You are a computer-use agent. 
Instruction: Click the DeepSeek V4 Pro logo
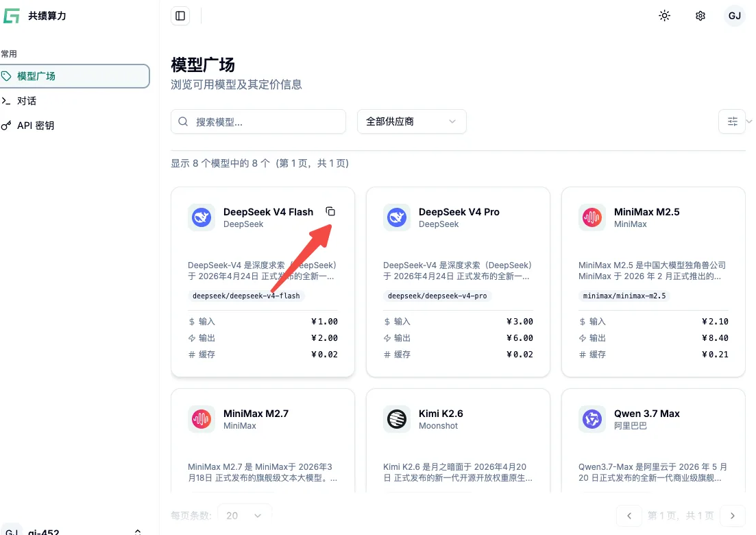397,217
